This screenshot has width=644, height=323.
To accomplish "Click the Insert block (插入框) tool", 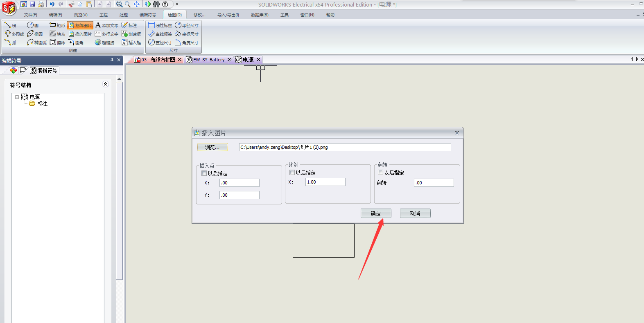I will coord(131,43).
